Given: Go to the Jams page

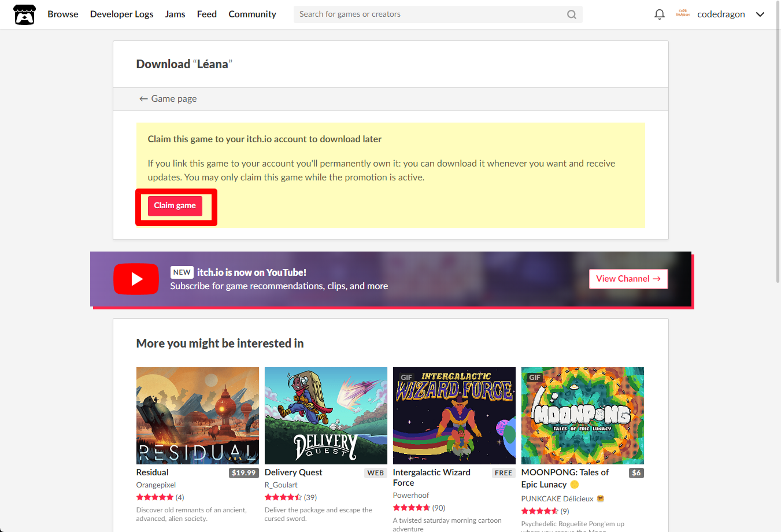Looking at the screenshot, I should click(x=175, y=14).
